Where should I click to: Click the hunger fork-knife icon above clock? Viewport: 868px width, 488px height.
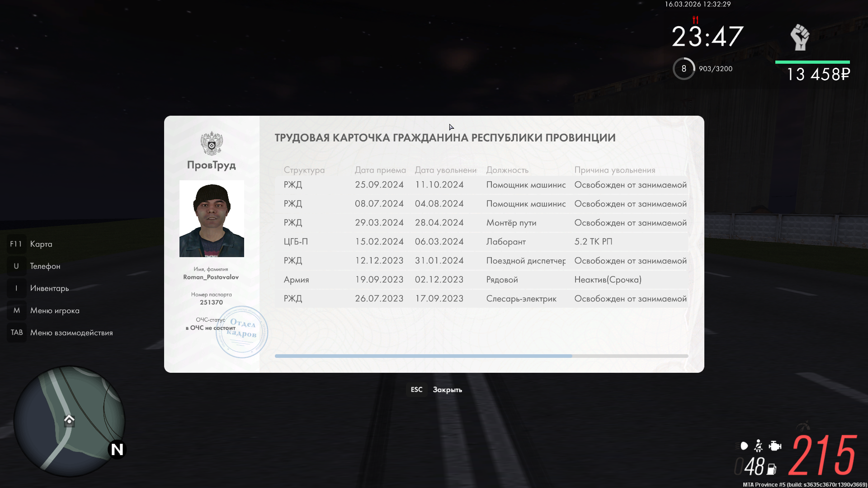pos(695,20)
